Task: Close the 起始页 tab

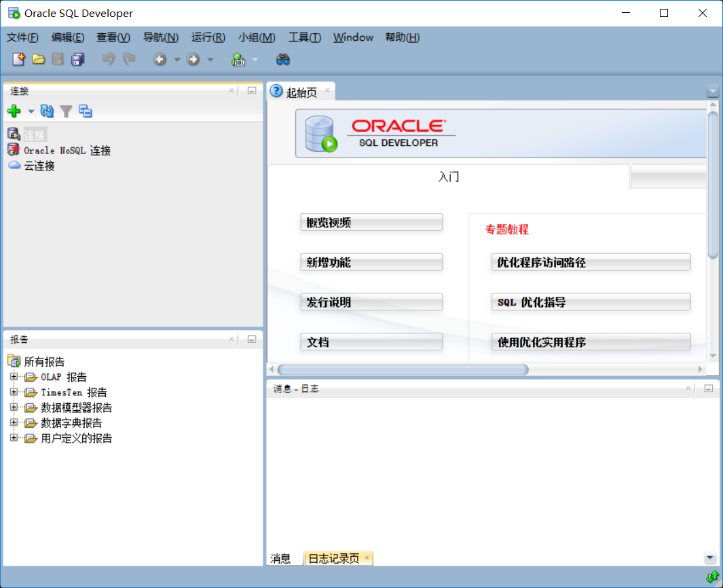Action: point(327,91)
